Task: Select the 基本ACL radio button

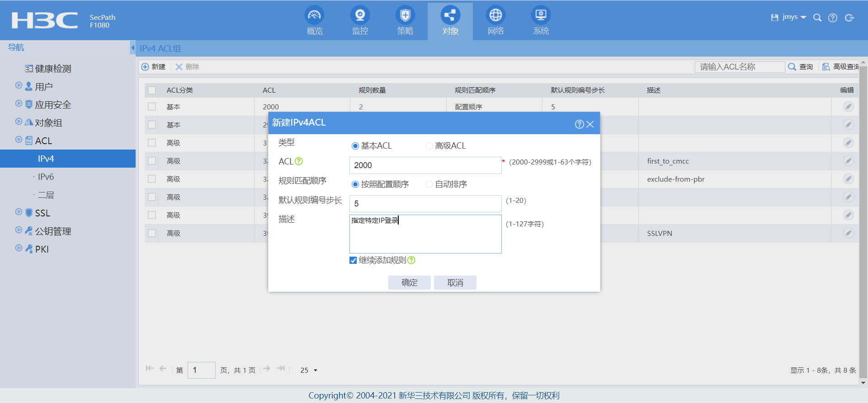Action: [355, 146]
